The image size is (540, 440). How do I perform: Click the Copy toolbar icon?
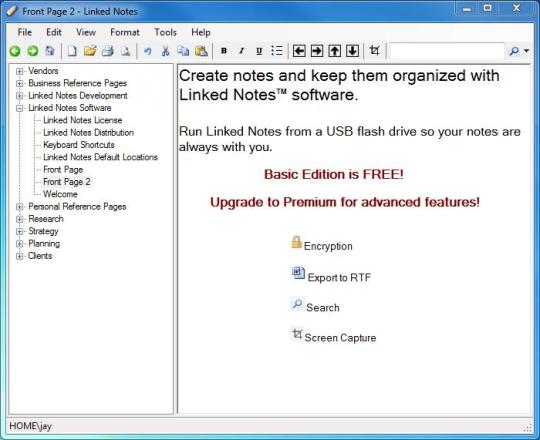[x=183, y=51]
